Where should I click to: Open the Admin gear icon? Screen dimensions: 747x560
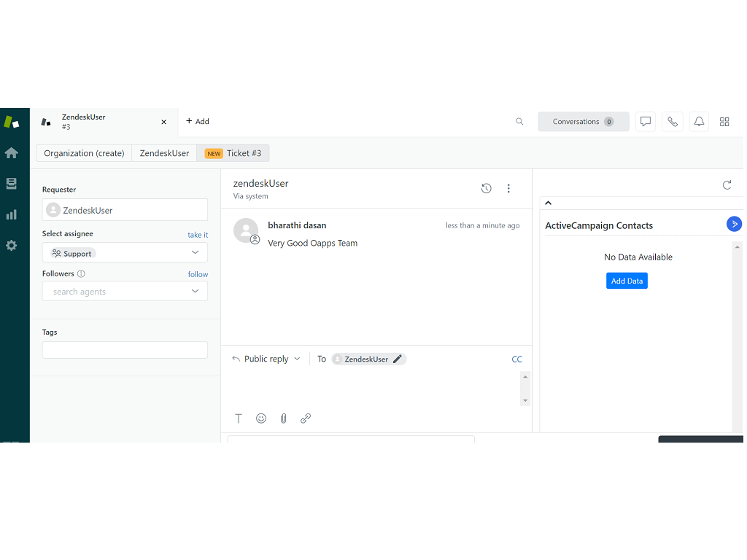[x=11, y=246]
